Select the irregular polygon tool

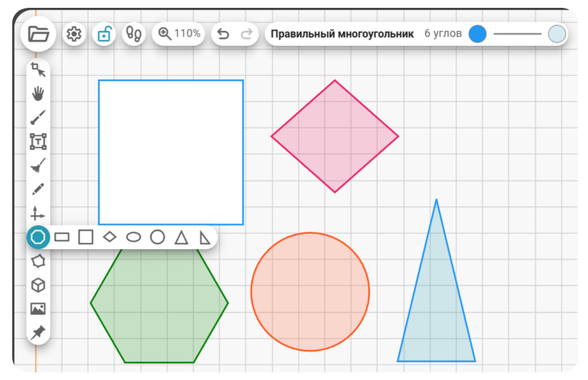click(38, 261)
